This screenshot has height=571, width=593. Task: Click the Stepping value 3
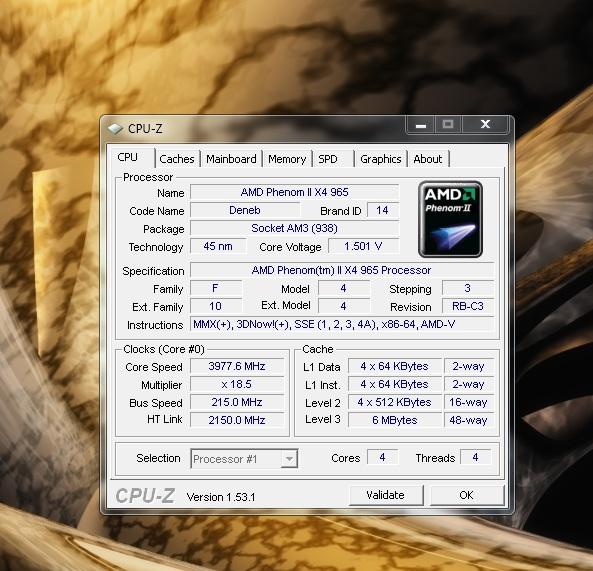(467, 288)
